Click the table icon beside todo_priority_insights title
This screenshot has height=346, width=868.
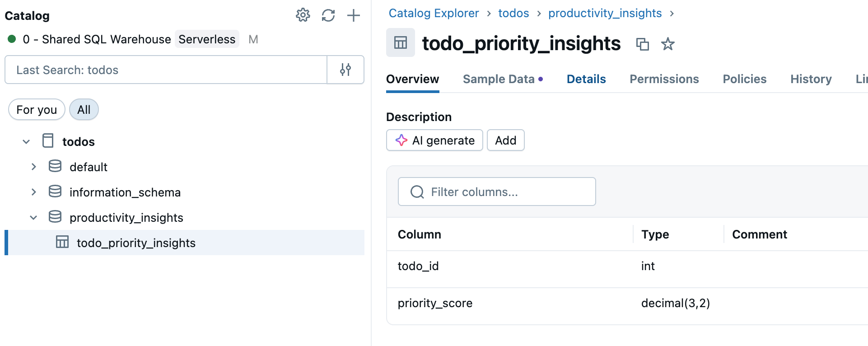point(400,42)
